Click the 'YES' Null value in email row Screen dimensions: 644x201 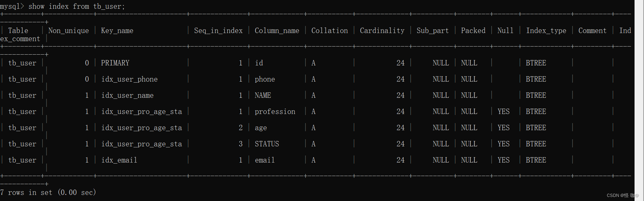(503, 160)
